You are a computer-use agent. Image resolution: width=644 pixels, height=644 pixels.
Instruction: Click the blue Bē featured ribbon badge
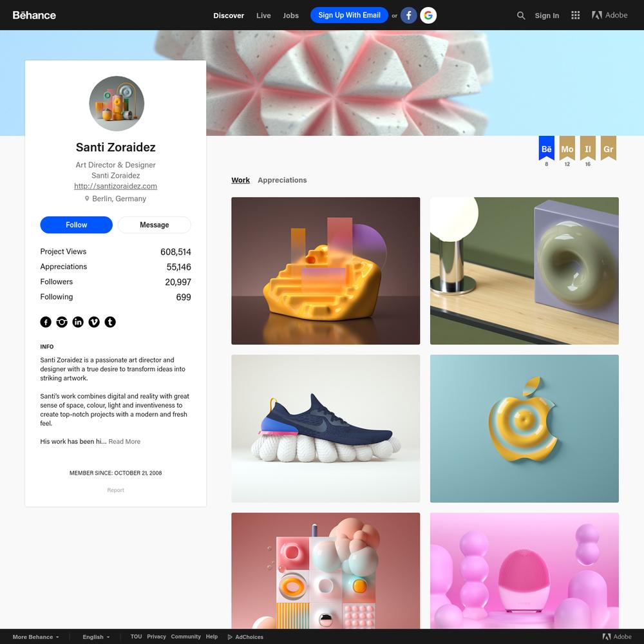coord(547,148)
